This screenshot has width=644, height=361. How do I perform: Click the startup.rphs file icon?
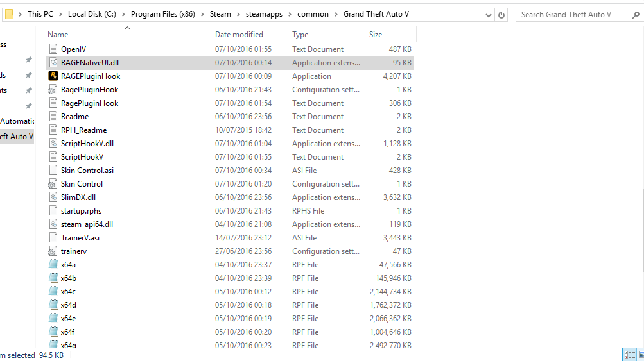(53, 211)
